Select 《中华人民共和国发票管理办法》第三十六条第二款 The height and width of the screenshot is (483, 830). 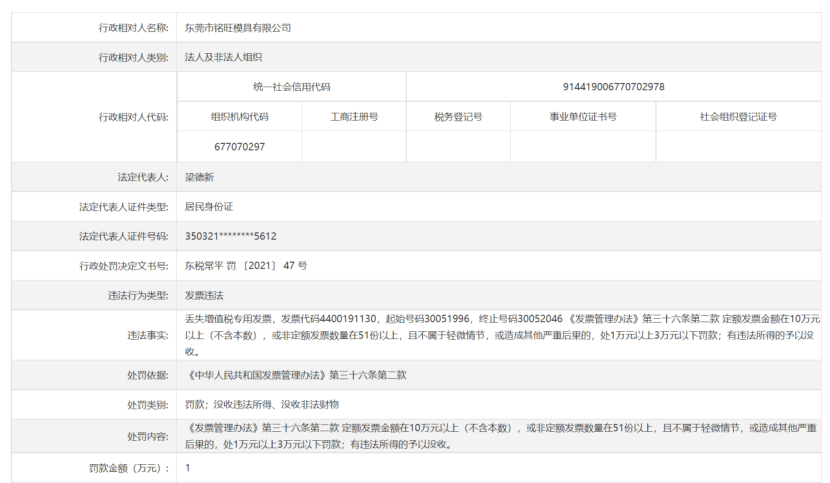tap(295, 375)
